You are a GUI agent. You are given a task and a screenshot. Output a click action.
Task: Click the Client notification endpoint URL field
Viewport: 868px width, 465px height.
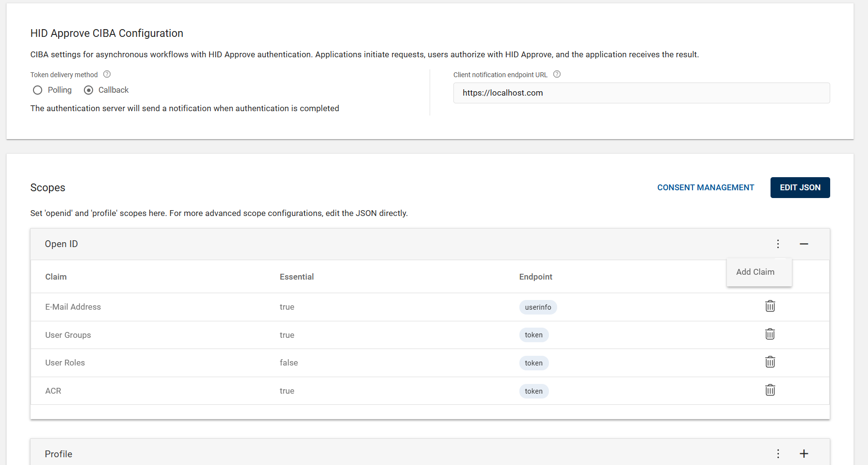pos(641,93)
